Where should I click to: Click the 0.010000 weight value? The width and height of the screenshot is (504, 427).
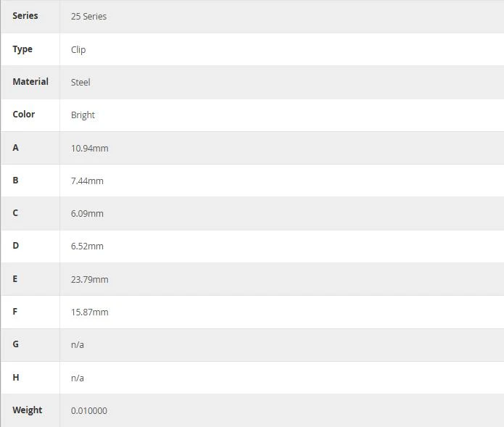click(x=89, y=410)
